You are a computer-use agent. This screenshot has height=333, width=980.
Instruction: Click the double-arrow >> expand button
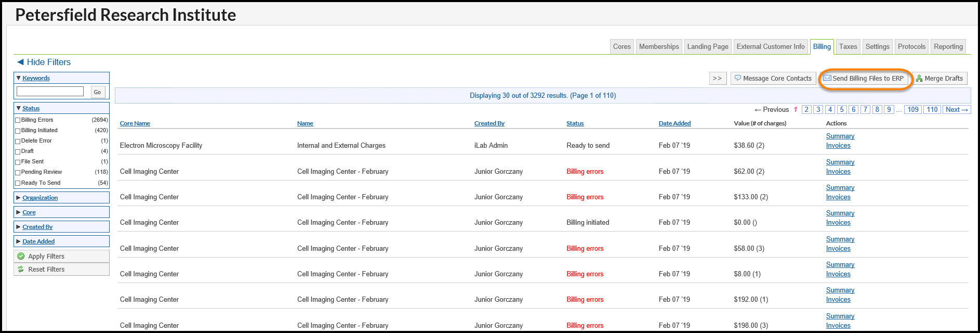(717, 78)
